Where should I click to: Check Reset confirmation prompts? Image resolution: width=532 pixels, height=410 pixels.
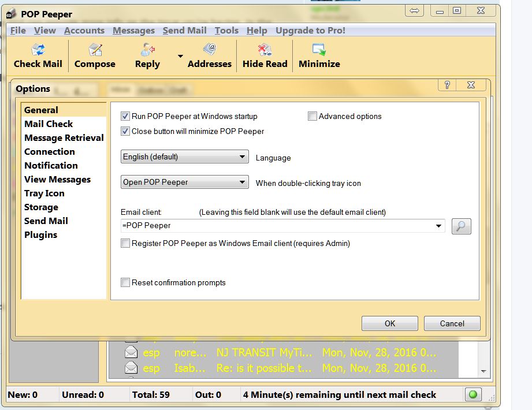coord(125,282)
